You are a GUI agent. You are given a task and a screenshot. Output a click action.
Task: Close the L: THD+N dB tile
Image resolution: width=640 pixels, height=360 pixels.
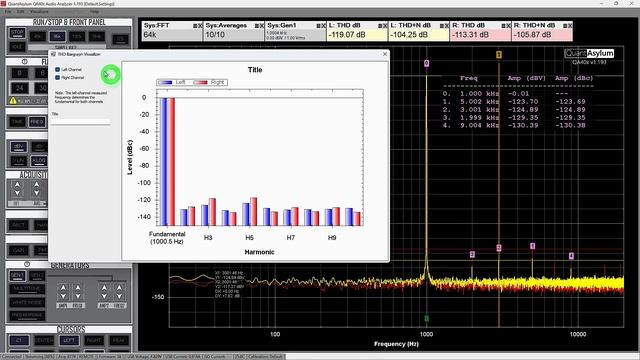(446, 26)
